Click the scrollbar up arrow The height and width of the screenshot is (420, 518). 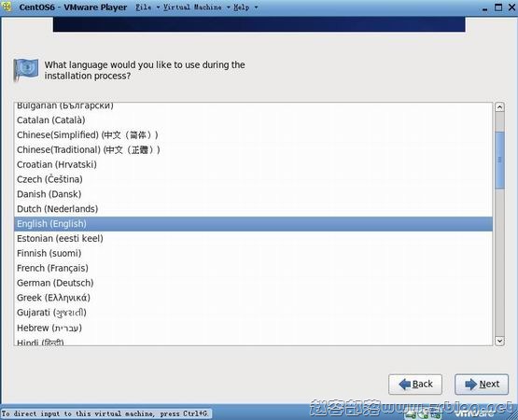click(x=499, y=107)
